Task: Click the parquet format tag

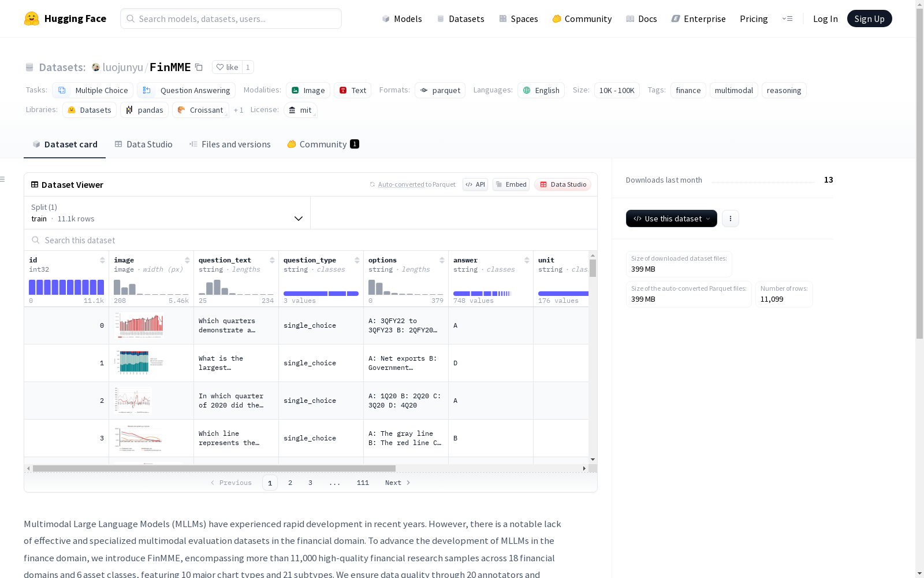Action: (x=440, y=90)
